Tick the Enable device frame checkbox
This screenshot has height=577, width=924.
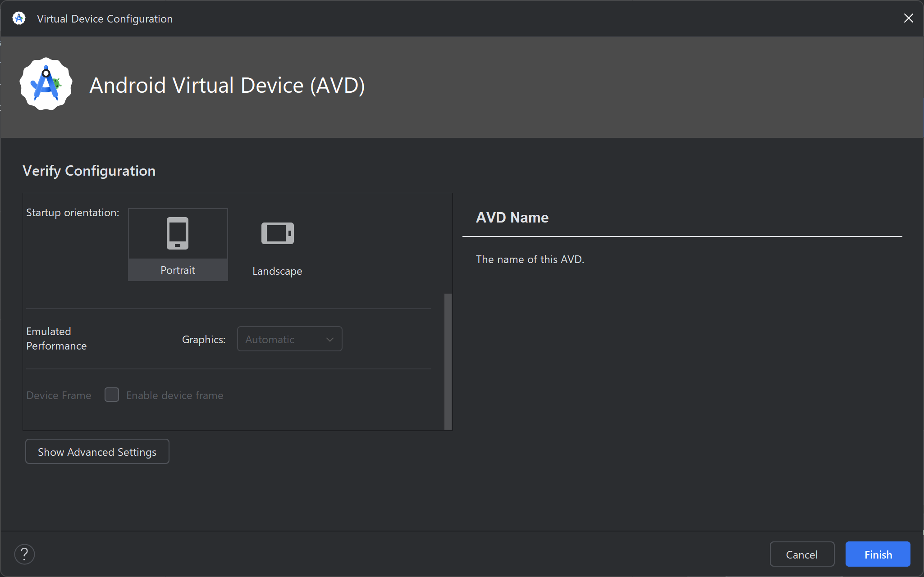112,395
